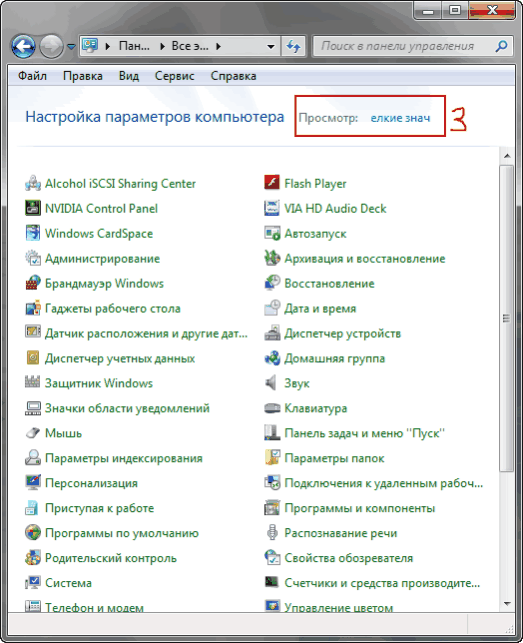Open Восстановление link
523x643 pixels.
(329, 283)
